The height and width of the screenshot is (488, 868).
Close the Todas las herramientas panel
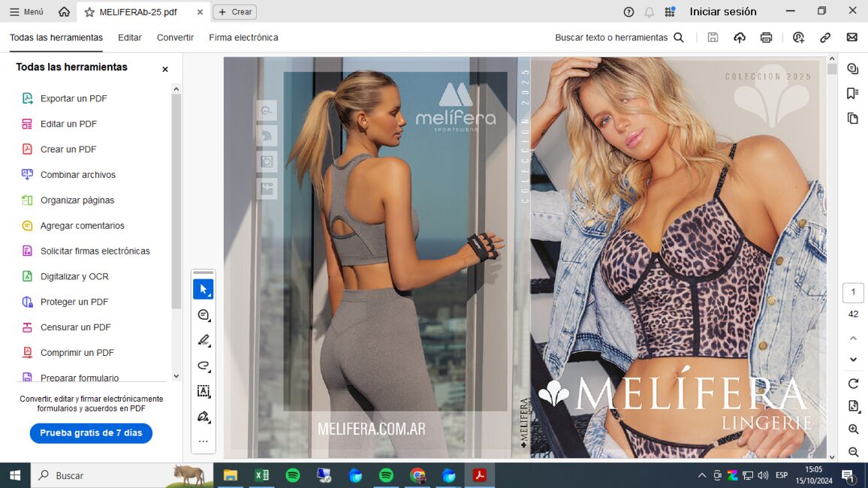point(165,69)
